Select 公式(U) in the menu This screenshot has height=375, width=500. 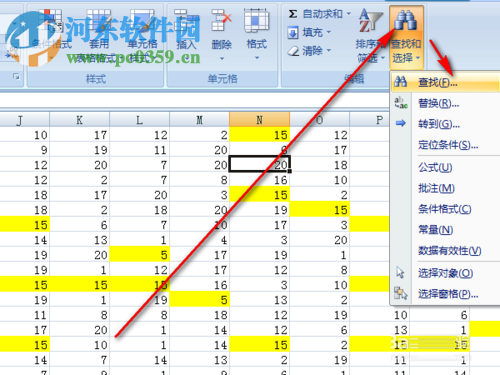(x=446, y=167)
